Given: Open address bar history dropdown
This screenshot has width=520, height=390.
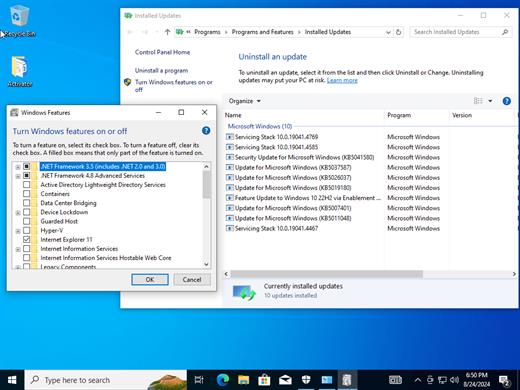Looking at the screenshot, I should [x=388, y=32].
